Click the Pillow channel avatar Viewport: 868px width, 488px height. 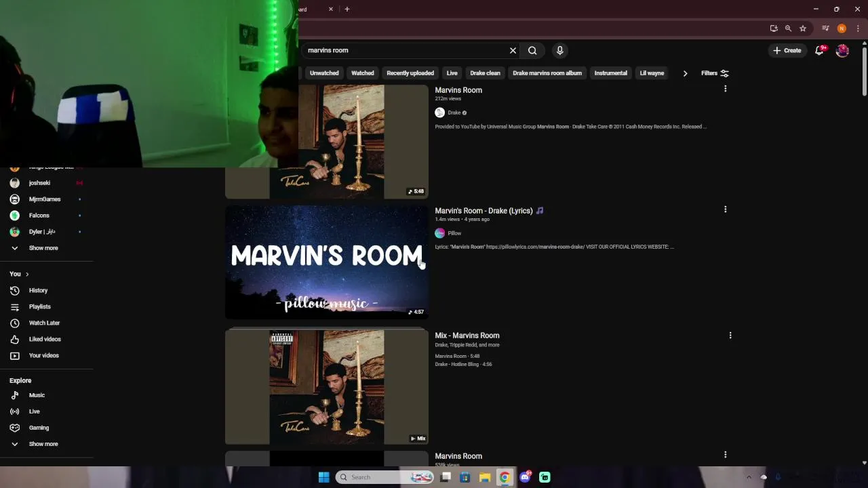coord(439,233)
